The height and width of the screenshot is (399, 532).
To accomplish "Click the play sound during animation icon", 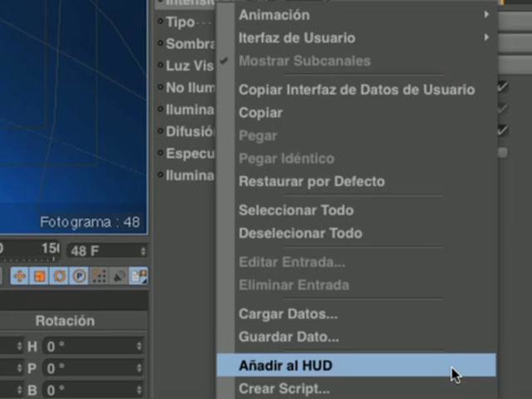I will 119,276.
